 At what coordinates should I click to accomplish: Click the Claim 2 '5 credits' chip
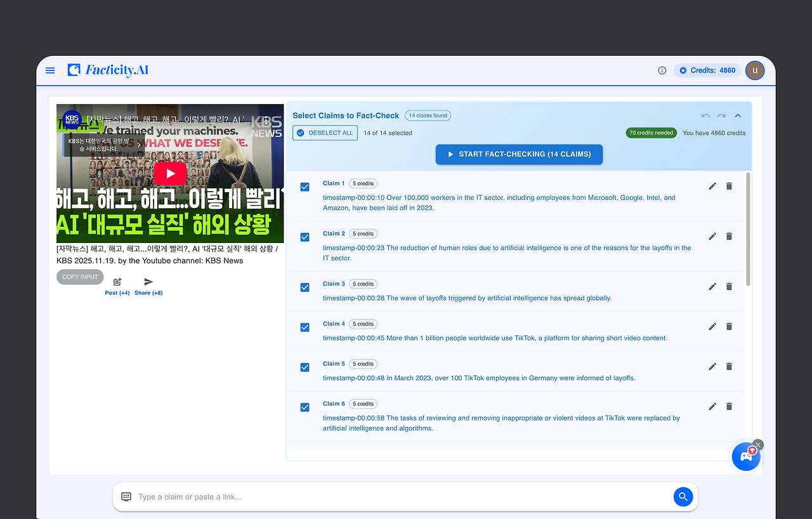[x=363, y=233]
